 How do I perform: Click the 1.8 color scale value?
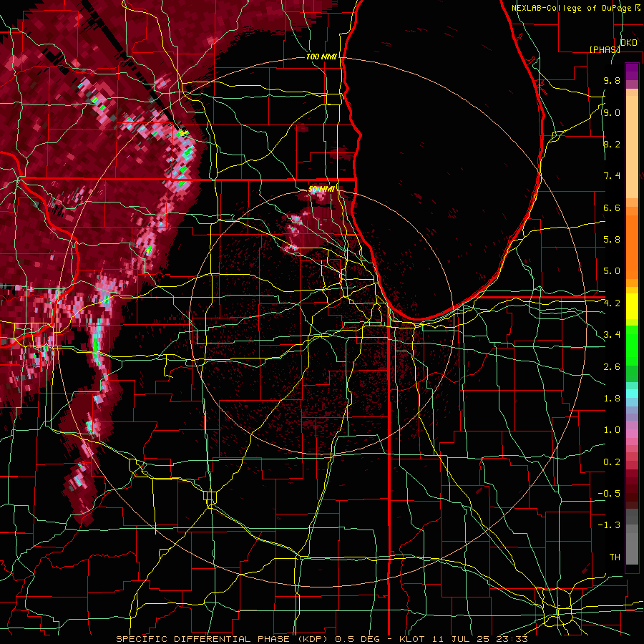[612, 399]
